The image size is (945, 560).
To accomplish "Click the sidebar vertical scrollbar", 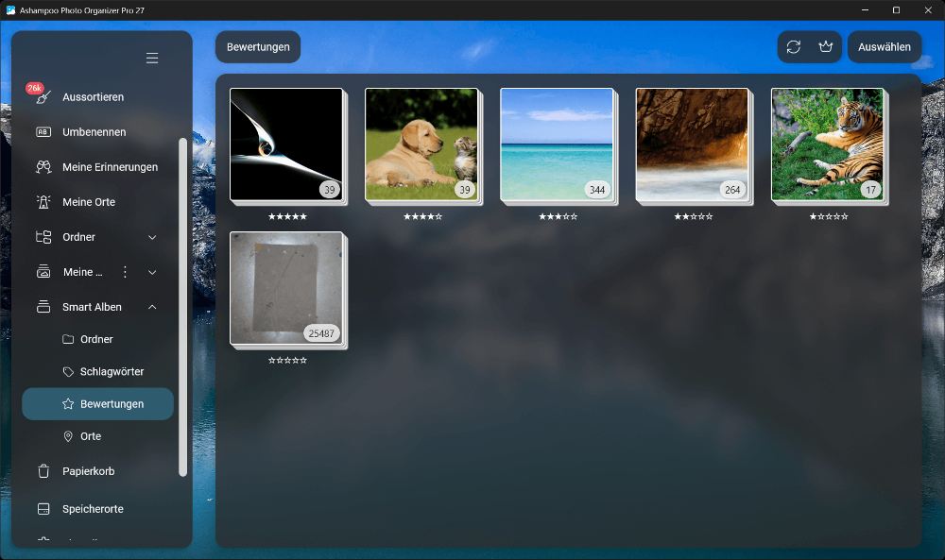I will pos(182,307).
